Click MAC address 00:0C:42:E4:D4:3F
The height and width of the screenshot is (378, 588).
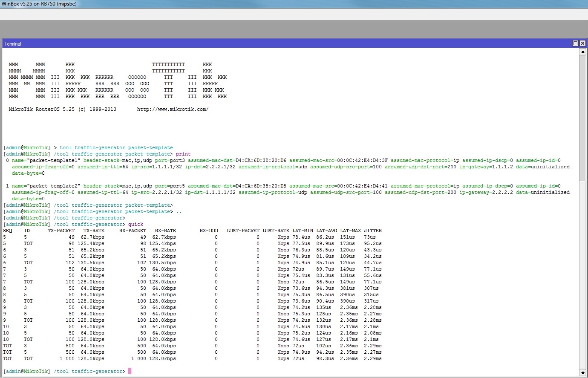(x=362, y=160)
